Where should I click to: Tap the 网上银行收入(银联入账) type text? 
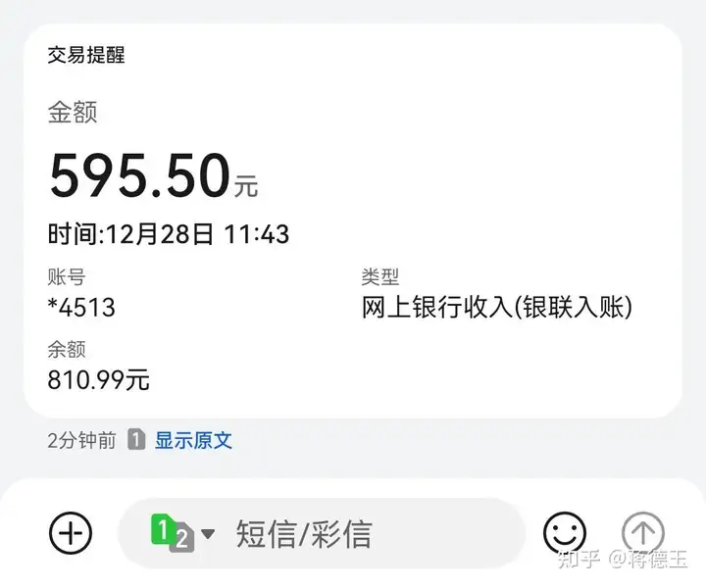(497, 308)
